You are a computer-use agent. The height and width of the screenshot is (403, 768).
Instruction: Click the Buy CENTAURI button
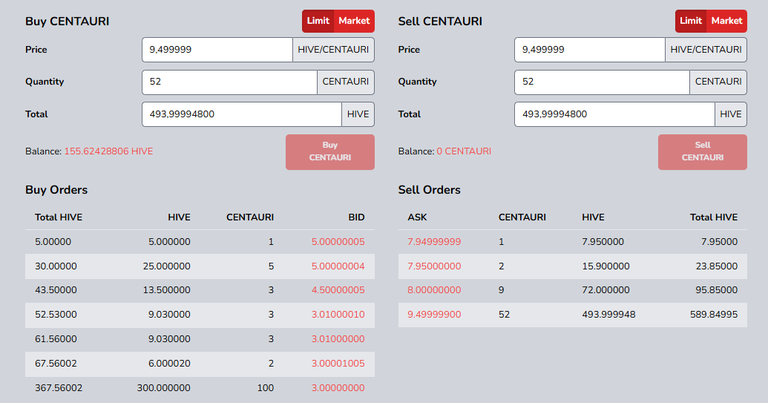(330, 152)
